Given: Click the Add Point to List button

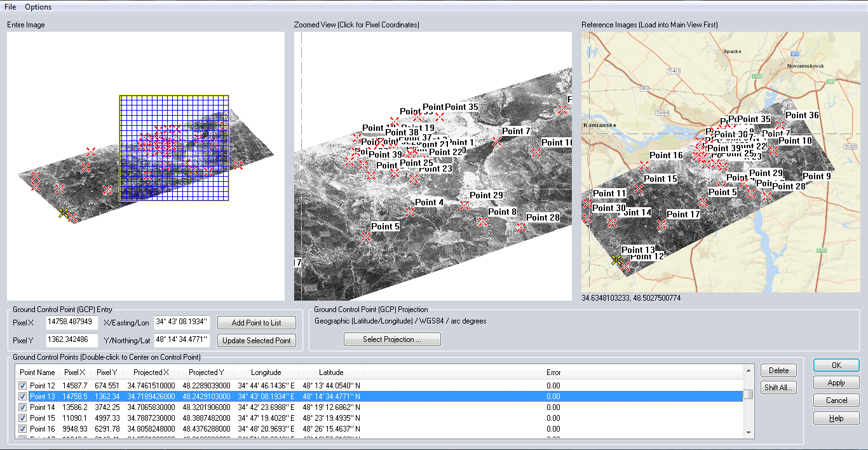Looking at the screenshot, I should click(x=257, y=323).
